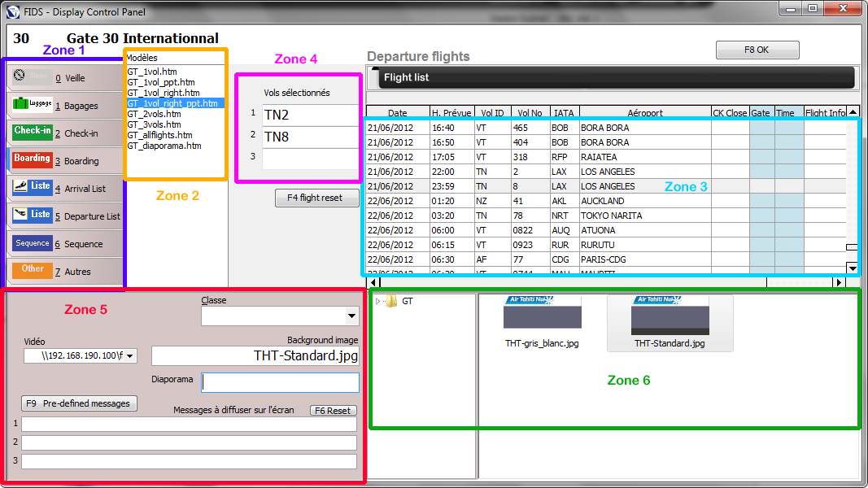Expand the GT folder tree node
Image resolution: width=868 pixels, height=488 pixels.
pyautogui.click(x=378, y=302)
